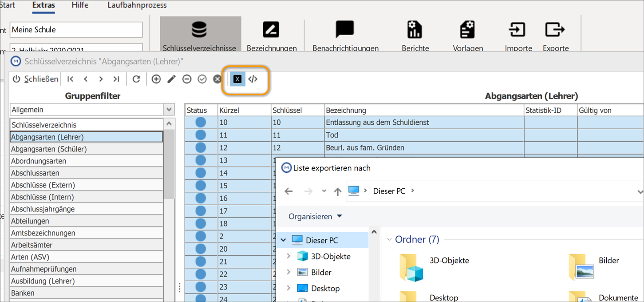This screenshot has height=302, width=644.
Task: Toggle status circle of row 12
Action: 201,147
